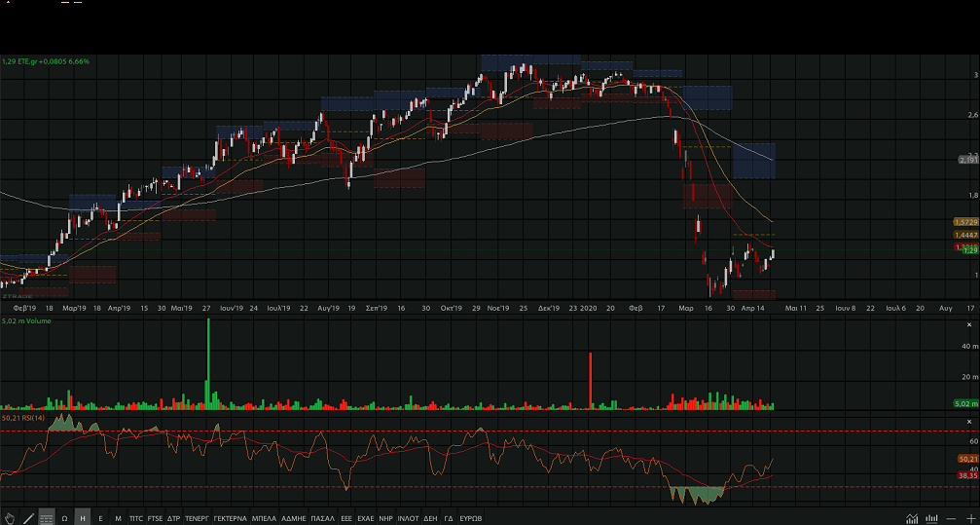Select the hand pan tool
Image resolution: width=980 pixels, height=525 pixels.
(10, 518)
